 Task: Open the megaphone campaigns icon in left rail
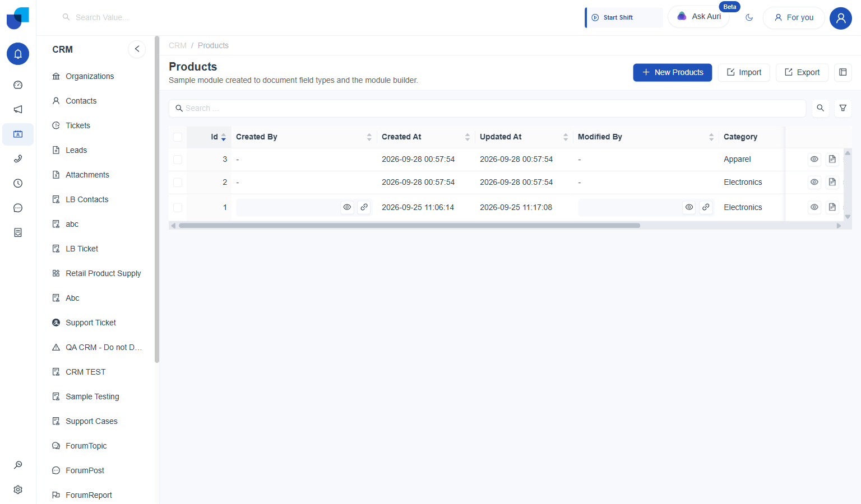click(x=18, y=109)
